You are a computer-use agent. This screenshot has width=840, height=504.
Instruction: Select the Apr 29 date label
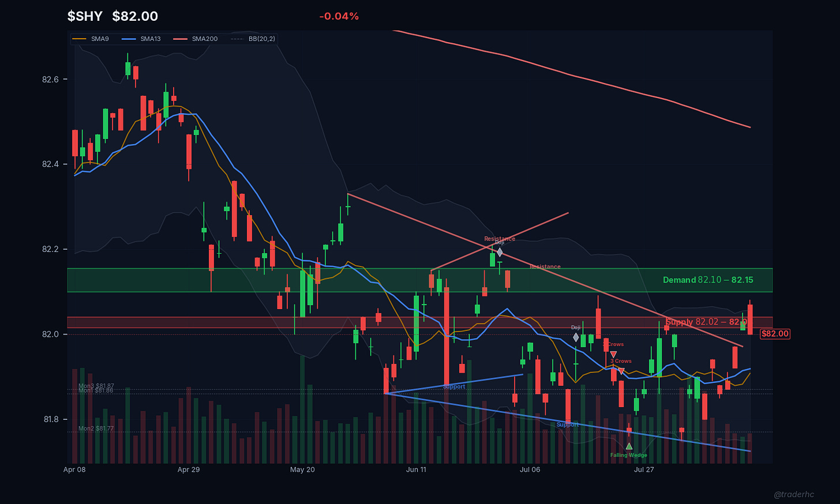click(x=189, y=469)
